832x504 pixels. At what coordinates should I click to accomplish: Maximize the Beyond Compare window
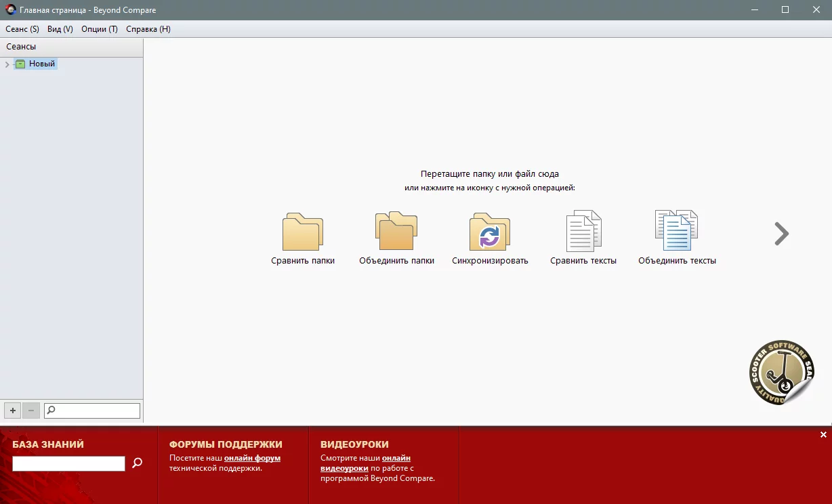[x=785, y=10]
